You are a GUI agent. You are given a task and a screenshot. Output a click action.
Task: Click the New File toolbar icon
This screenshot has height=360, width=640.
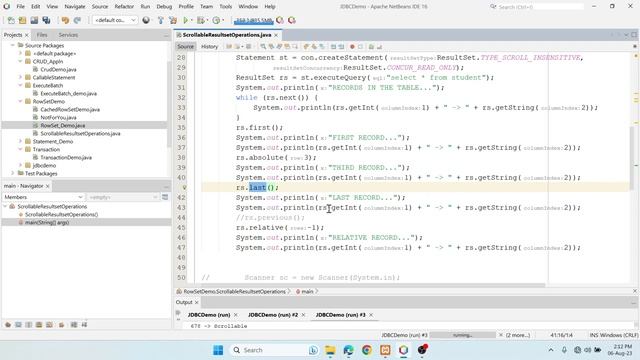[11, 20]
